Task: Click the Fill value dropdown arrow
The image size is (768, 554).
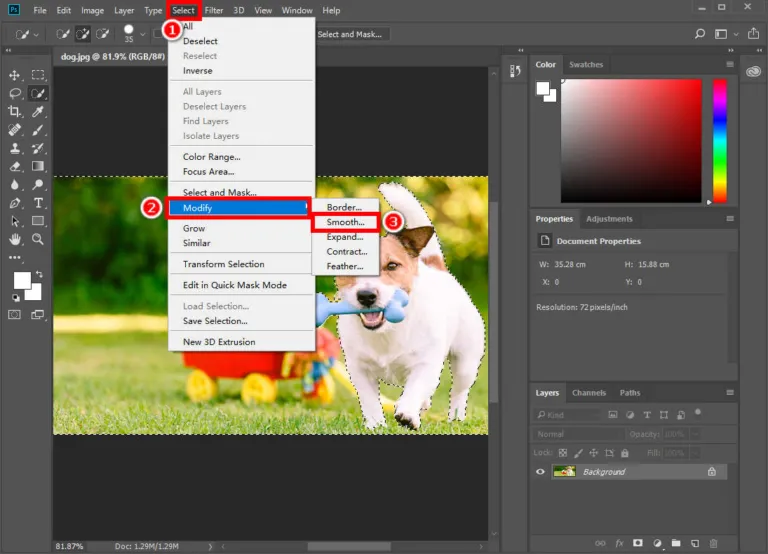Action: pyautogui.click(x=695, y=453)
